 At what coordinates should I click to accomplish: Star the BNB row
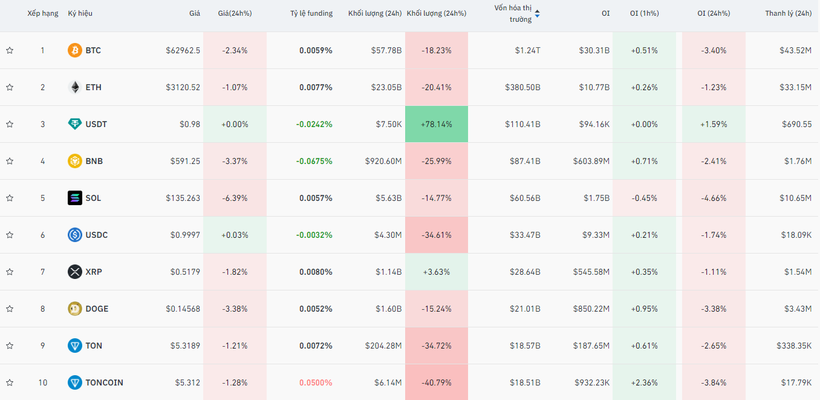9,161
